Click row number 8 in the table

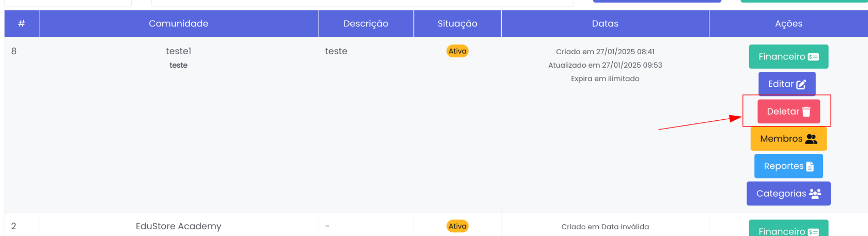coord(14,51)
